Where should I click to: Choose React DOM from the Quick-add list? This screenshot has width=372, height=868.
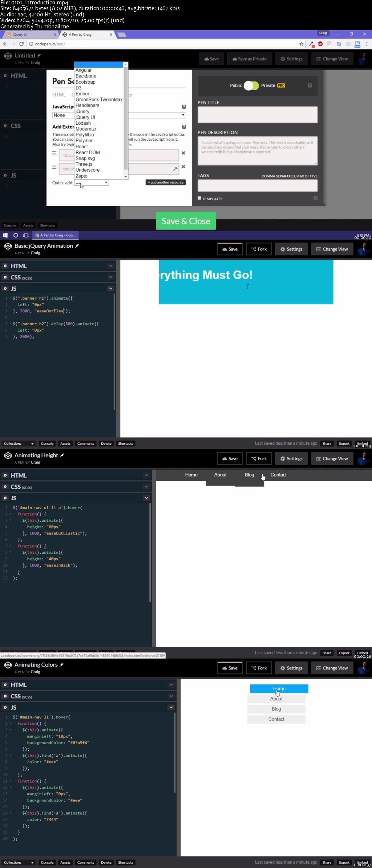pyautogui.click(x=88, y=152)
